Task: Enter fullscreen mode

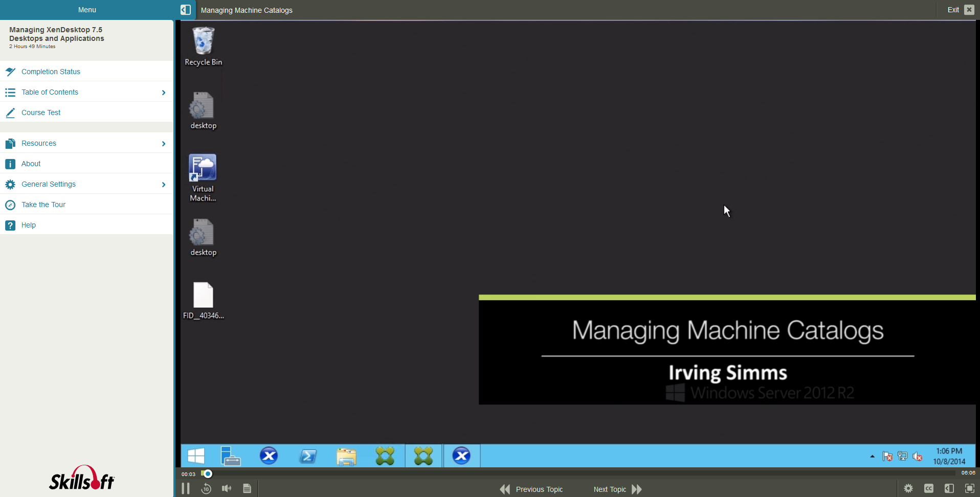Action: click(x=969, y=488)
